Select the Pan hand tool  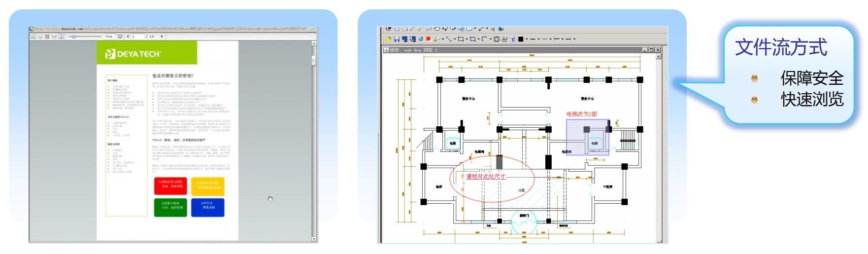coord(437,29)
